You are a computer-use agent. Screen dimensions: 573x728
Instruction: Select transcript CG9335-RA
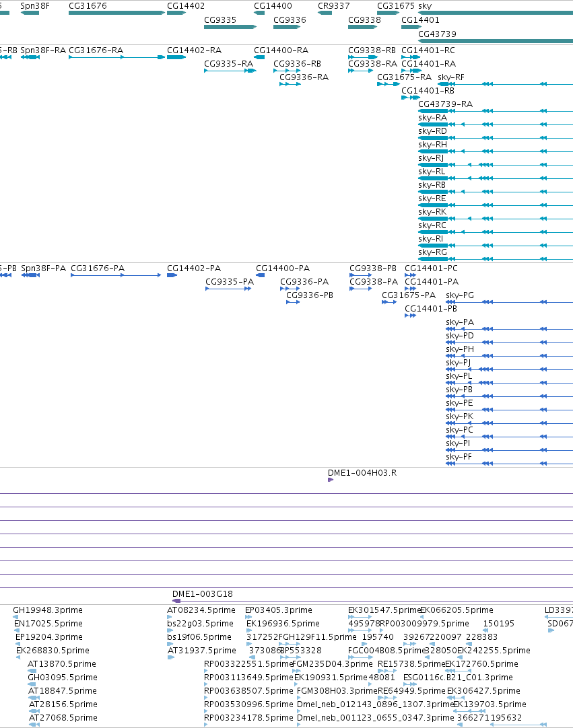click(x=229, y=64)
